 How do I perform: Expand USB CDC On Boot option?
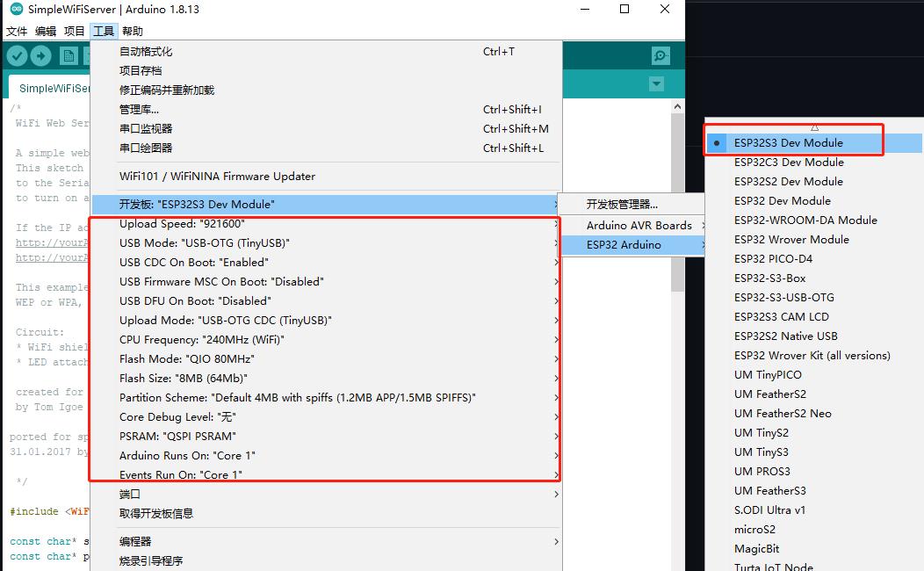[326, 263]
